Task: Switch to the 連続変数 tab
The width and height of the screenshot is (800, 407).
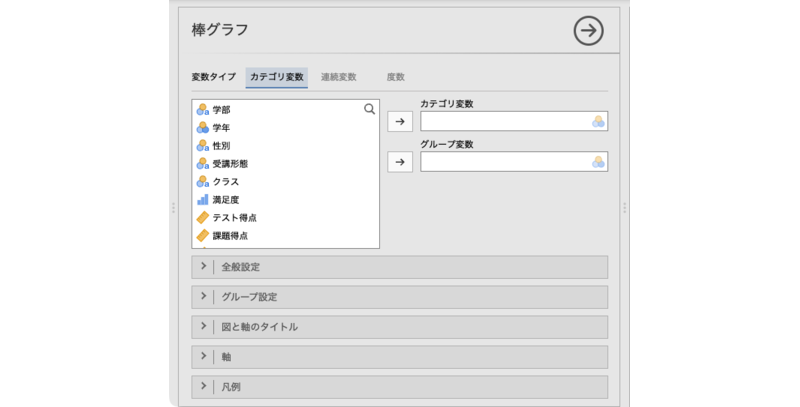Action: (338, 77)
